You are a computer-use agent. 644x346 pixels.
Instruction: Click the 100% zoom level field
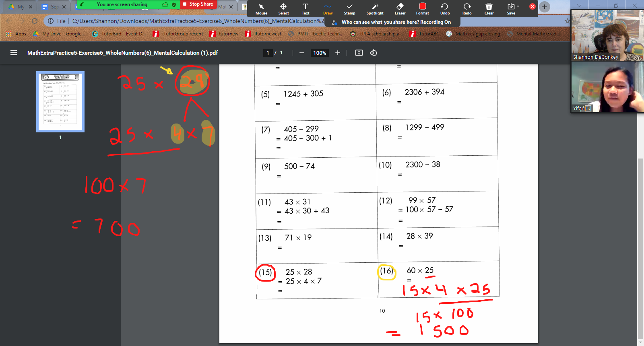(x=320, y=53)
